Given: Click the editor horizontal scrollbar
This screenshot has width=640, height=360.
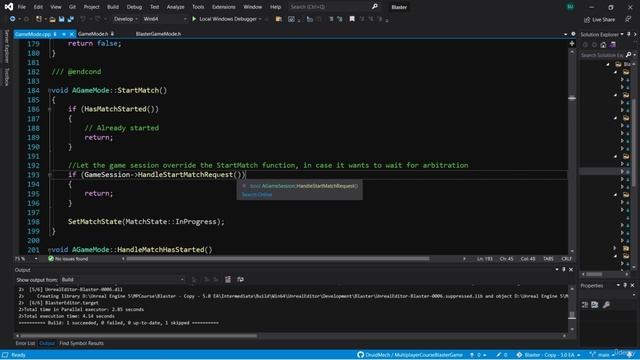Looking at the screenshot, I should coord(278,258).
